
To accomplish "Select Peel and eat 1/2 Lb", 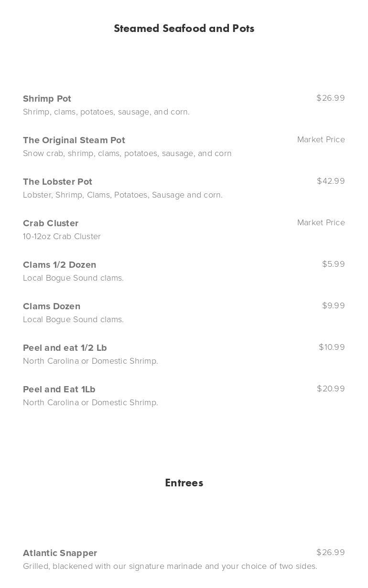I will point(65,348).
